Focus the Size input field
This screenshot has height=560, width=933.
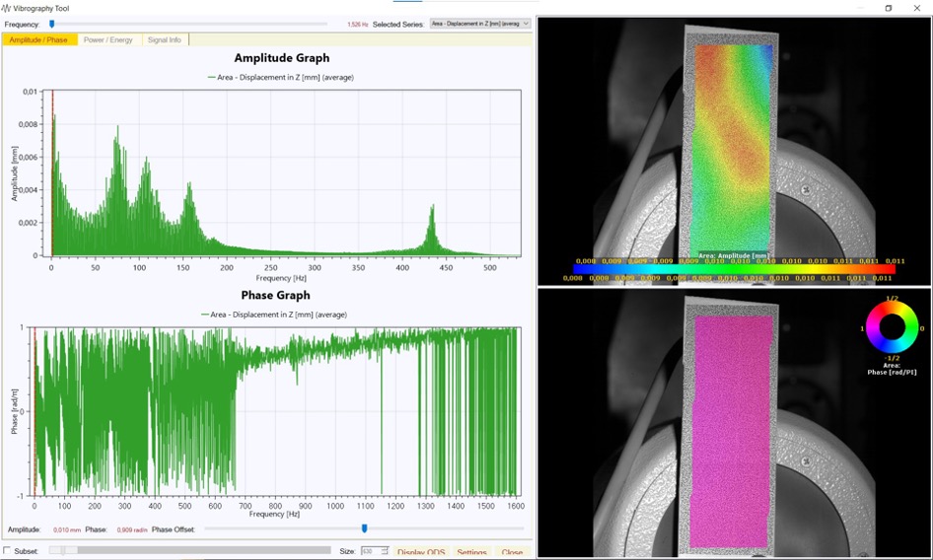(370, 552)
